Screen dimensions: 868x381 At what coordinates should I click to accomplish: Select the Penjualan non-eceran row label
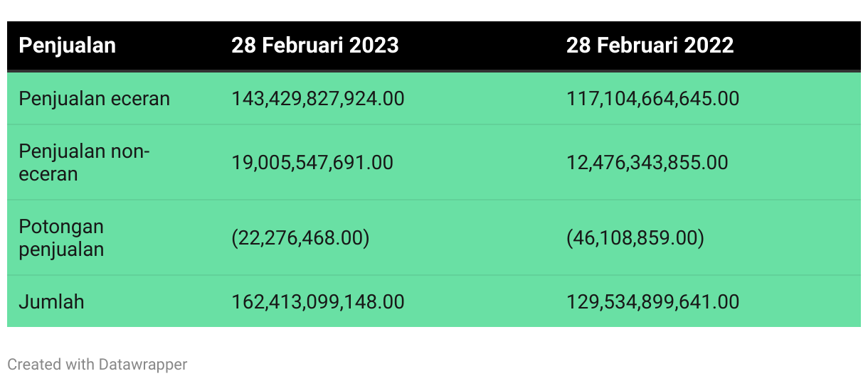coord(84,163)
